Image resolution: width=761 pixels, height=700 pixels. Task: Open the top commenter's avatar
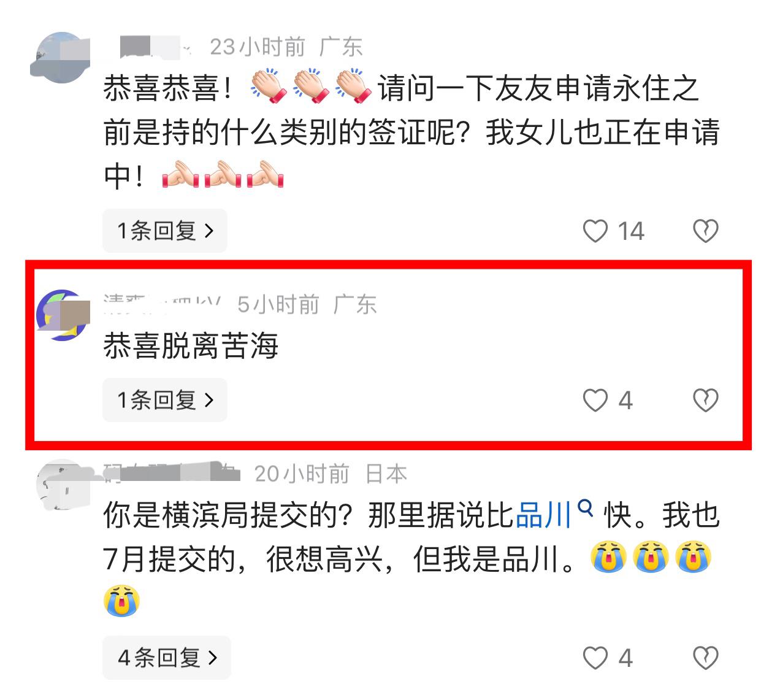pos(60,58)
